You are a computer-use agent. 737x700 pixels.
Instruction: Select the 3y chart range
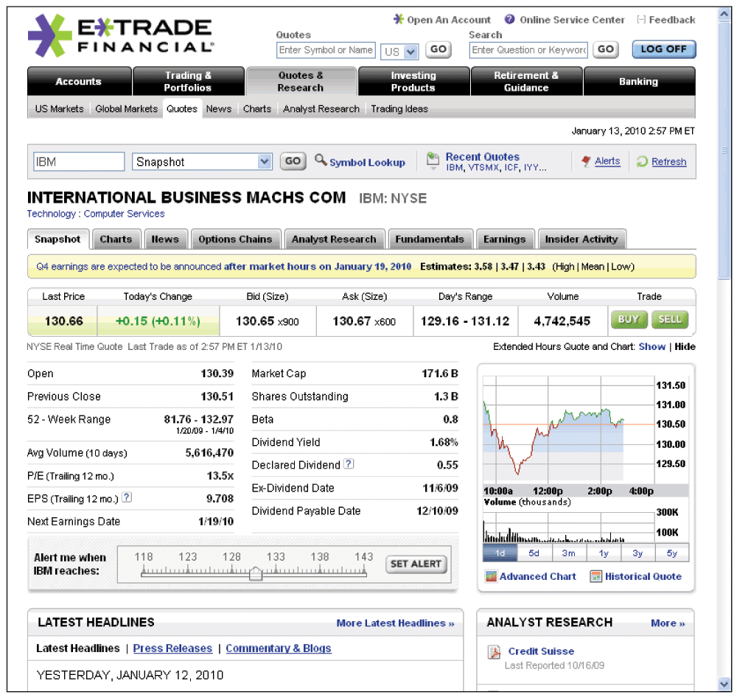(638, 553)
